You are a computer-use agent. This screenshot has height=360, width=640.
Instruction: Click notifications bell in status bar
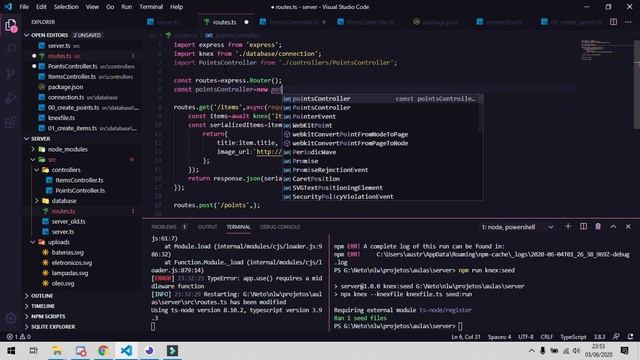(631, 337)
